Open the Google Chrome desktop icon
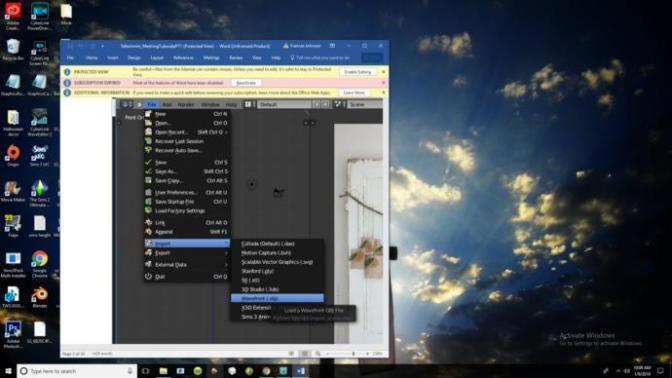672x378 pixels. click(x=39, y=264)
